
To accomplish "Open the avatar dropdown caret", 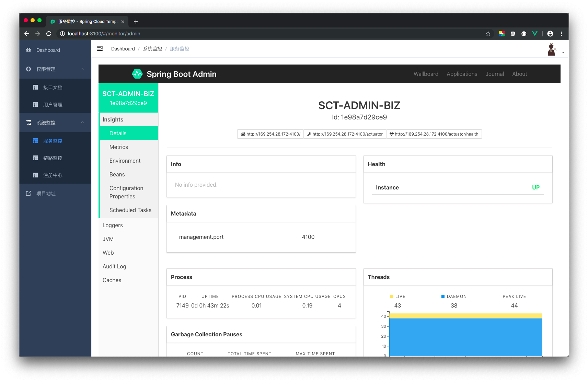I will pyautogui.click(x=563, y=53).
